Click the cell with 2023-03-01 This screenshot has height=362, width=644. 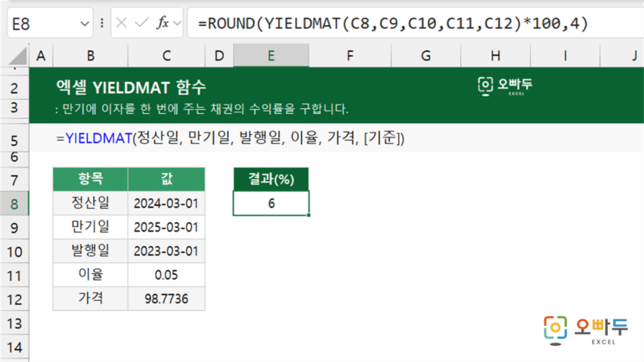tap(166, 251)
